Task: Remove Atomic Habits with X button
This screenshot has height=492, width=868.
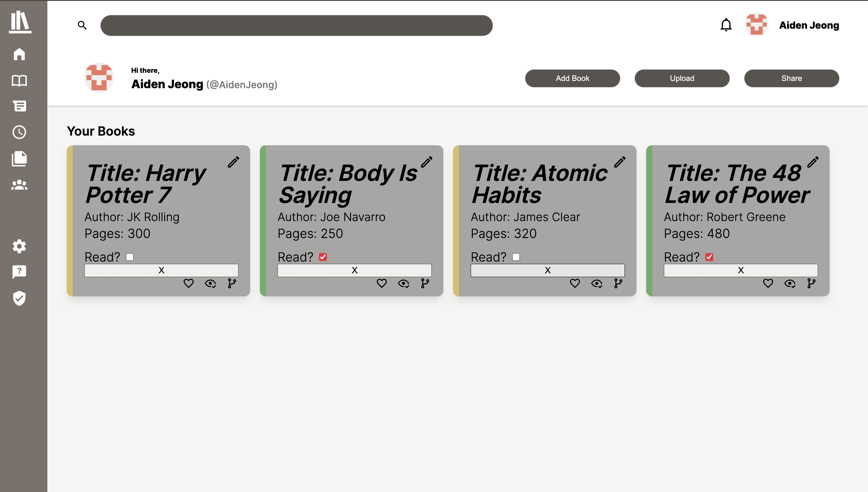Action: coord(547,270)
